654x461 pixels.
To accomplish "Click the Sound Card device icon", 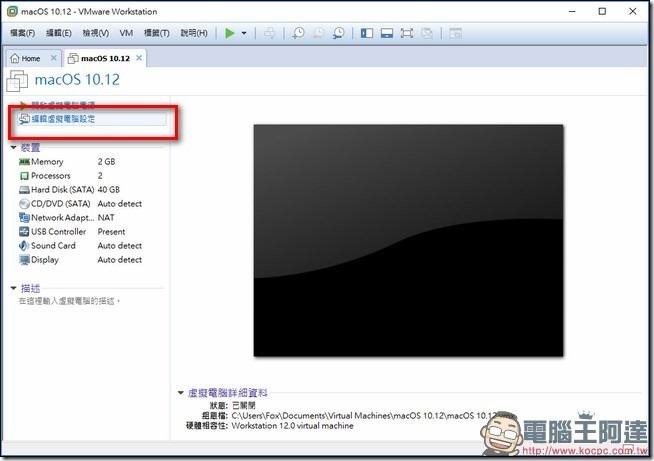I will coord(24,246).
